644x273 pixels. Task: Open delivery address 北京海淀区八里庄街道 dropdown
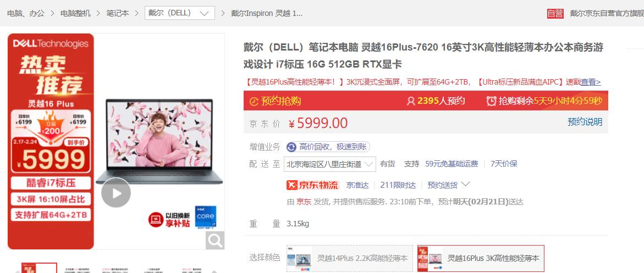click(330, 164)
